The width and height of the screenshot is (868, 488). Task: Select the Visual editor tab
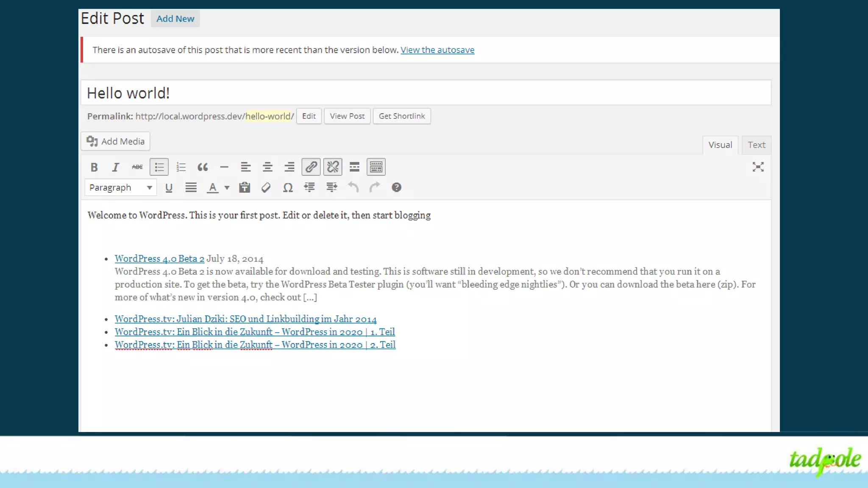(x=720, y=145)
